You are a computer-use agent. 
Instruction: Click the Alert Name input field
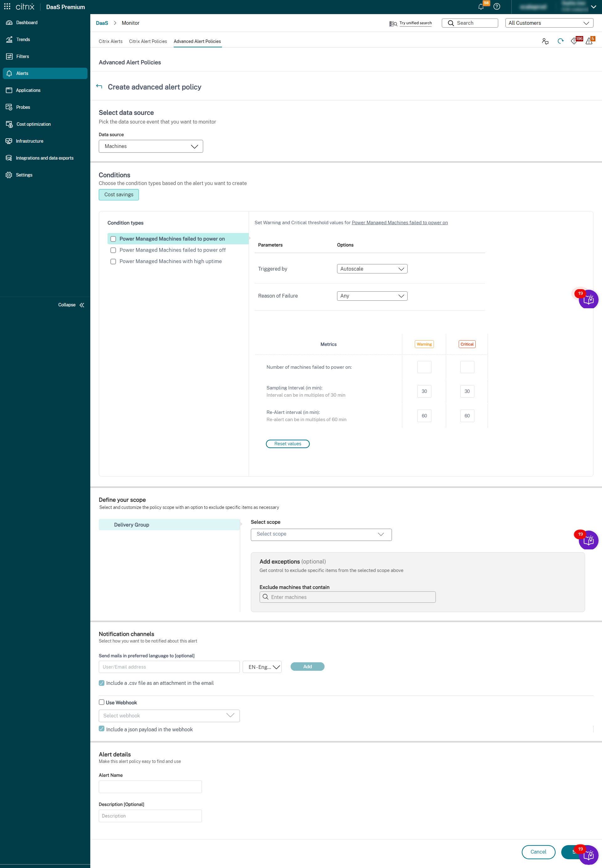tap(150, 786)
